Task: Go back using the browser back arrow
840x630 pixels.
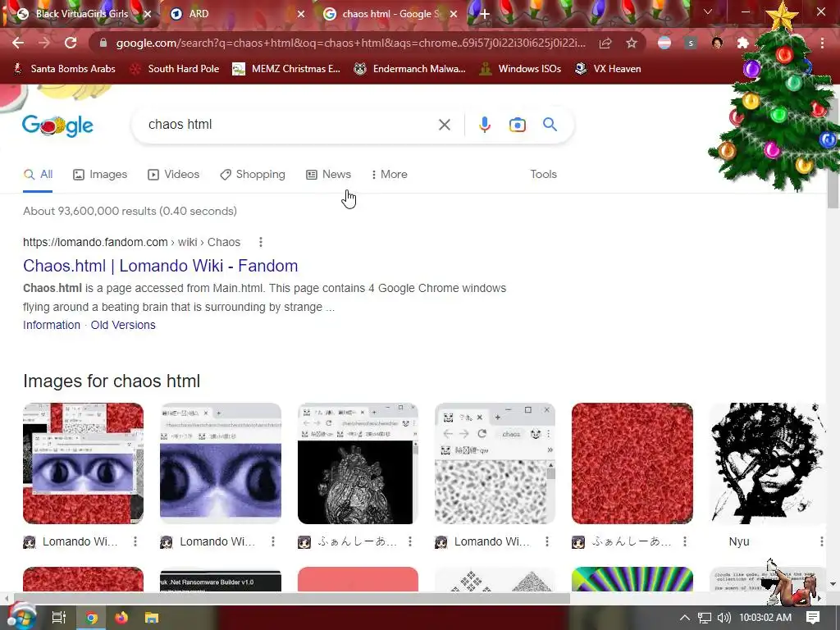Action: click(18, 43)
